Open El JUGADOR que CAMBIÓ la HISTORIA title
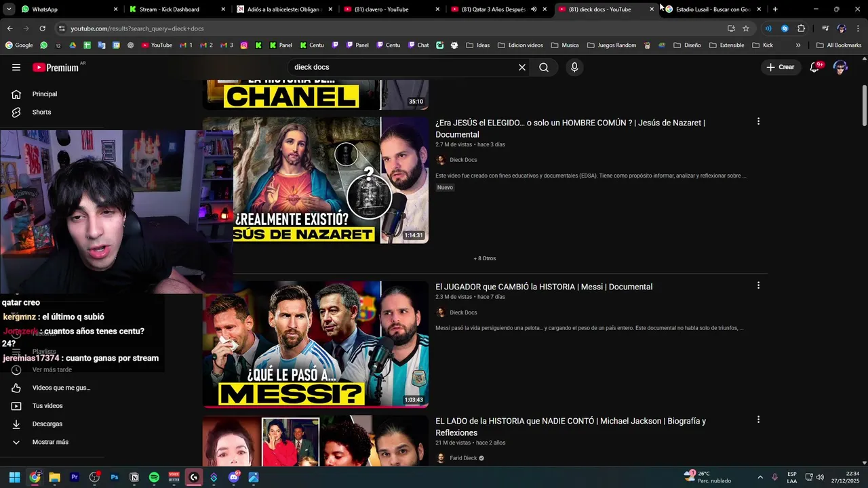 [544, 287]
